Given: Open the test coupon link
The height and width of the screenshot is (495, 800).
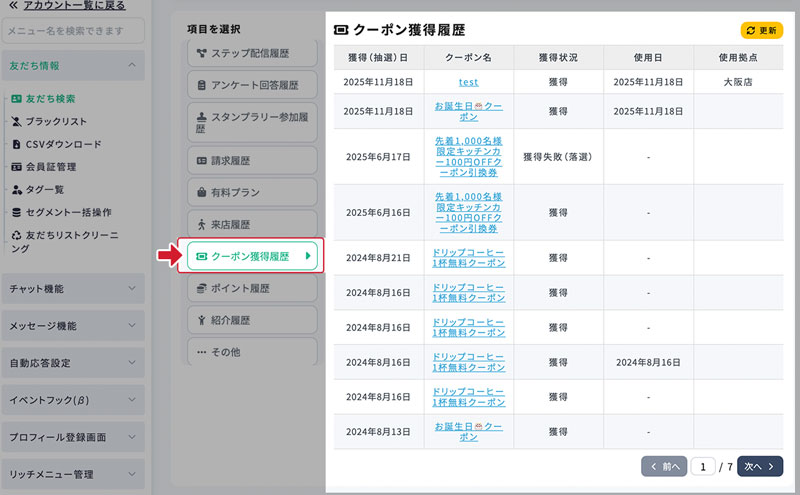Looking at the screenshot, I should [469, 82].
